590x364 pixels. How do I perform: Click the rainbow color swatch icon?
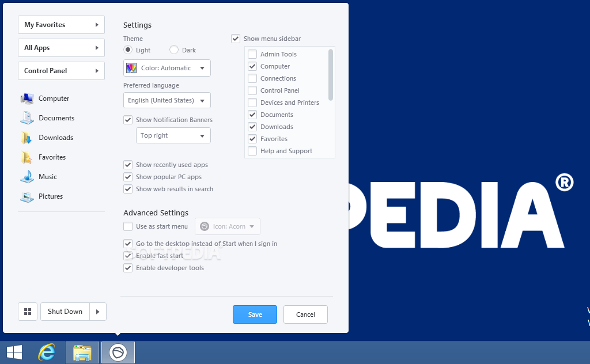point(131,68)
